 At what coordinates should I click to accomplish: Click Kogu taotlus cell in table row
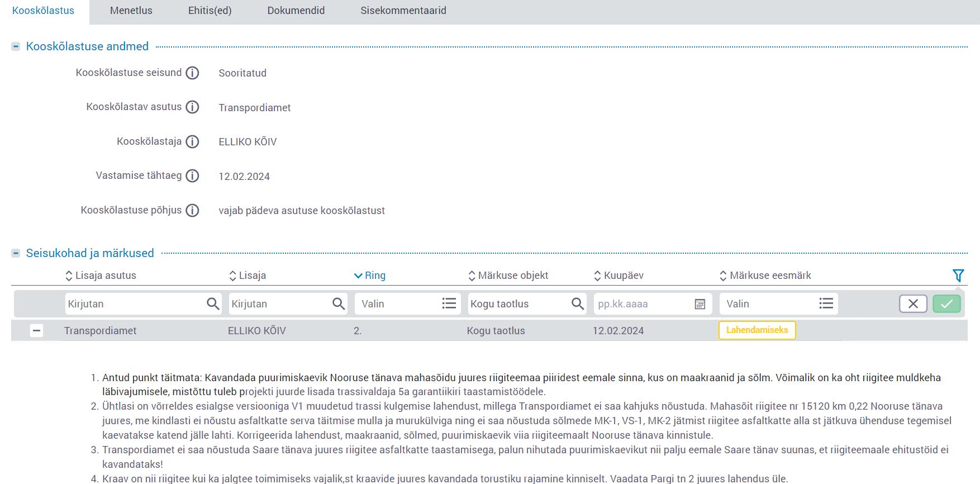pyautogui.click(x=496, y=331)
